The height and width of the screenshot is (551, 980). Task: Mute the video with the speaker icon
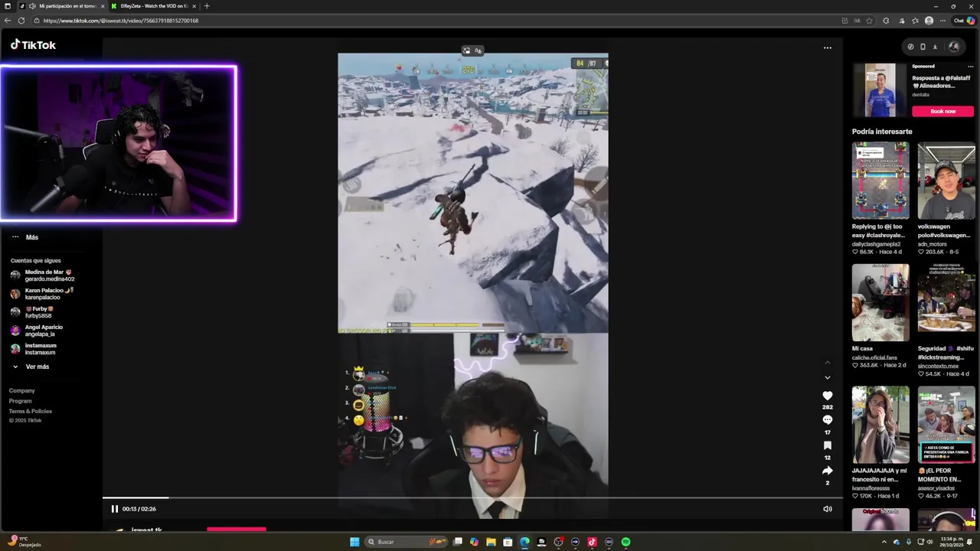click(x=827, y=509)
